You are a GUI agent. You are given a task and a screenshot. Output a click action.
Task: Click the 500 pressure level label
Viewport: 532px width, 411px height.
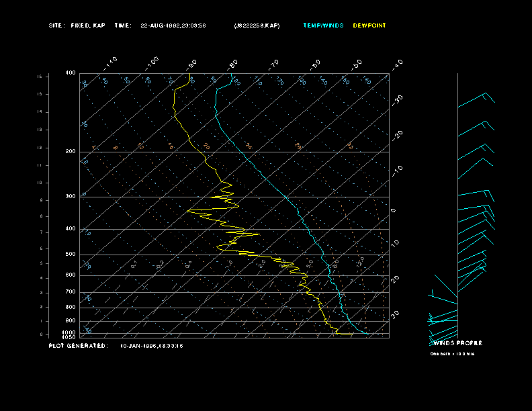pyautogui.click(x=71, y=255)
